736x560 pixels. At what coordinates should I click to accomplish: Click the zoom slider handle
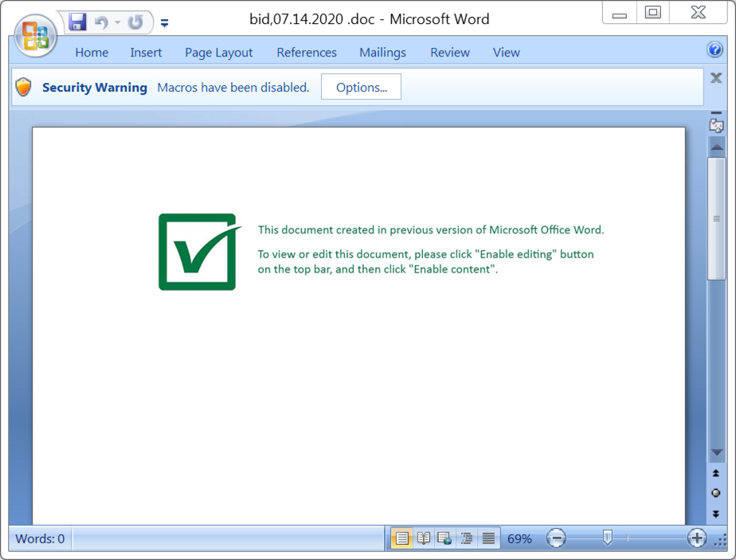(608, 538)
